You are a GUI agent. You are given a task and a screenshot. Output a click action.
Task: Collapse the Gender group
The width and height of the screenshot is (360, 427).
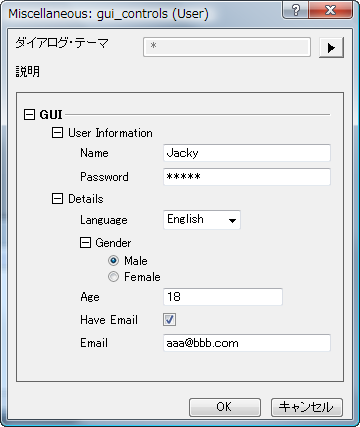[x=85, y=242]
